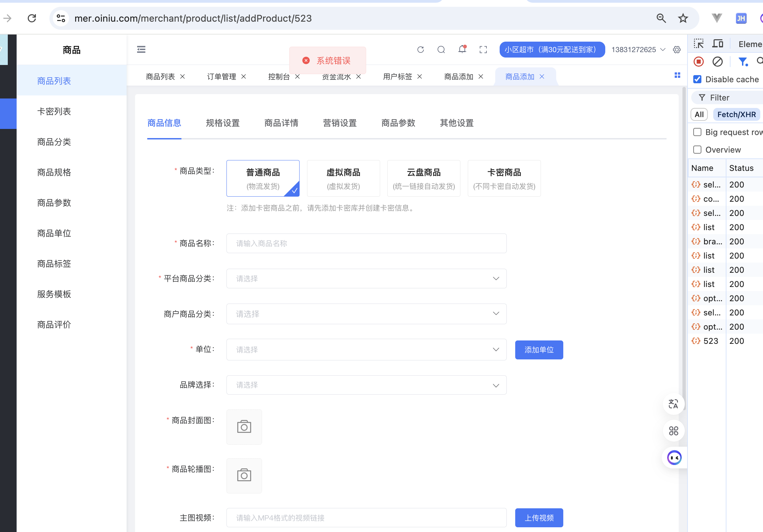Viewport: 763px width, 532px height.
Task: Open the Vue devtools extension icon
Action: pos(717,18)
